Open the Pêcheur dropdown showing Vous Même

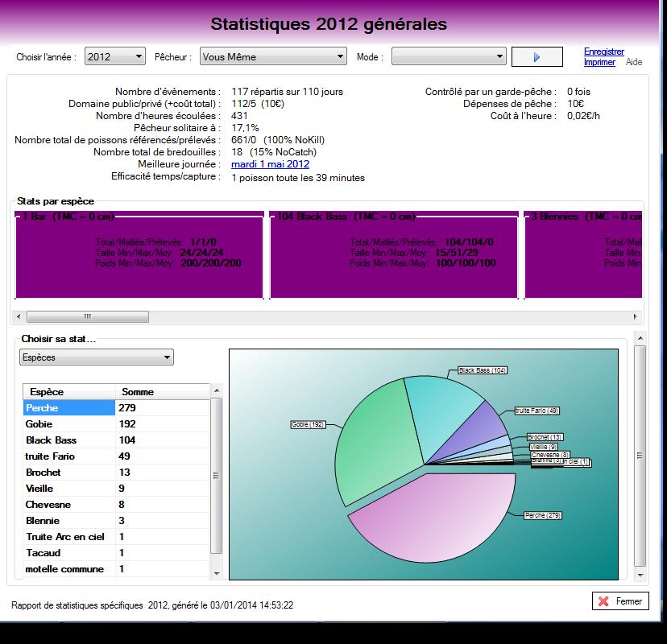click(273, 56)
